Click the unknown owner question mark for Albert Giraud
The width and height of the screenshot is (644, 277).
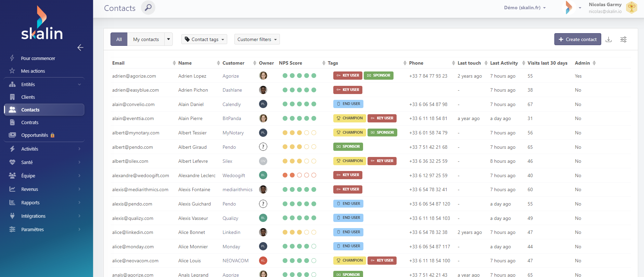(263, 147)
